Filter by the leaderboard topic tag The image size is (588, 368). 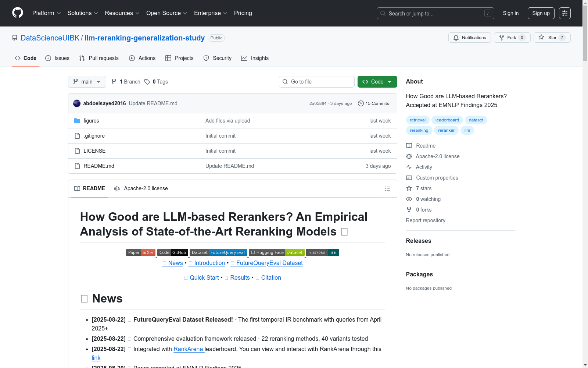coord(447,120)
